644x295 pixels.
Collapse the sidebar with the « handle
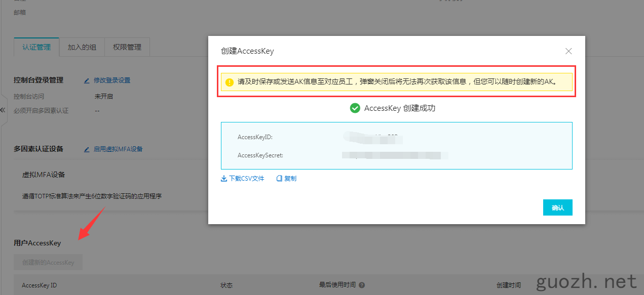pos(3,109)
